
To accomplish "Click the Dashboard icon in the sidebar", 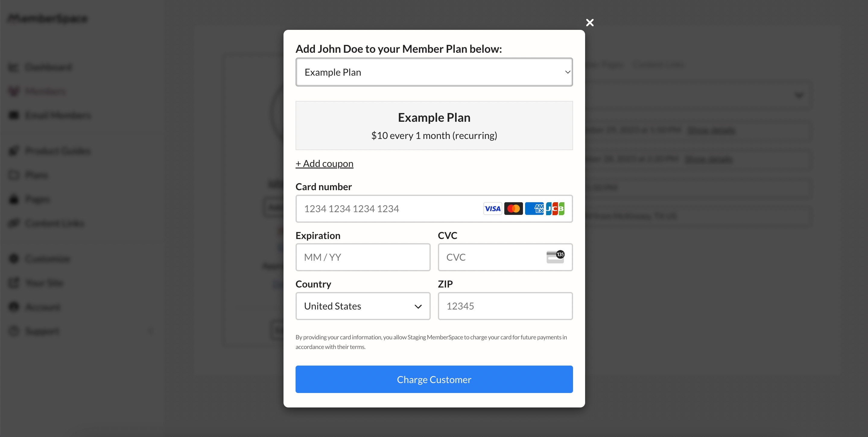I will click(14, 67).
